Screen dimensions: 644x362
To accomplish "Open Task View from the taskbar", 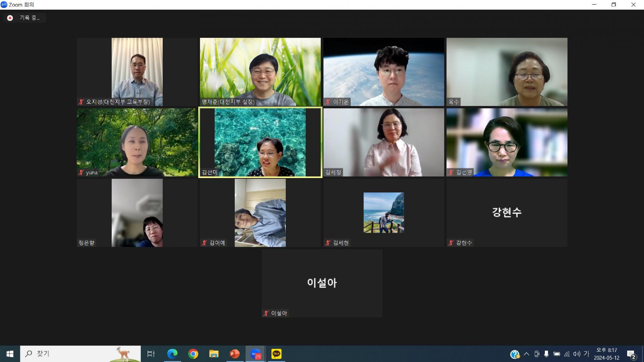I will click(x=151, y=354).
